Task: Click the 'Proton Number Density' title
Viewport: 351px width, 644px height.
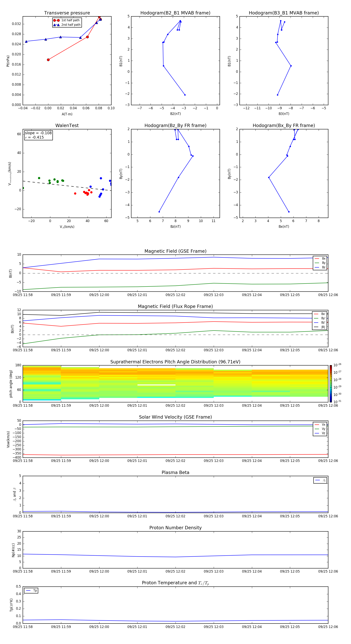Action: pos(175,527)
